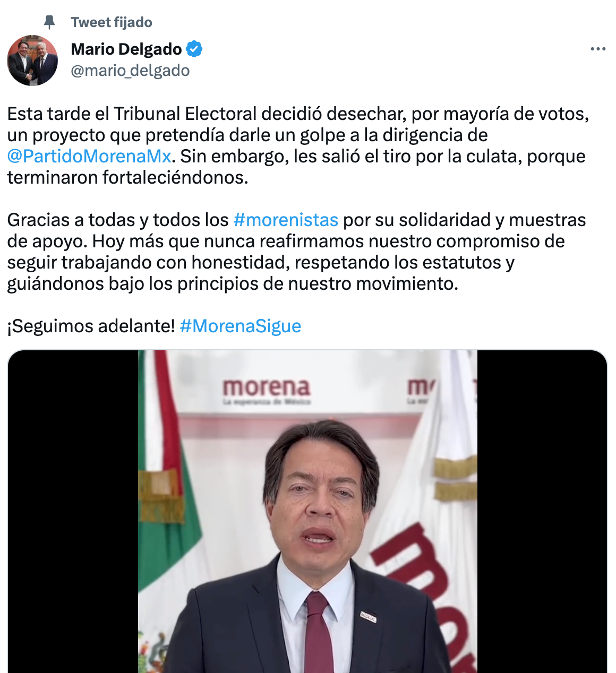616x673 pixels.
Task: Click the blue verified badge beside Mario Delgado
Action: click(194, 49)
